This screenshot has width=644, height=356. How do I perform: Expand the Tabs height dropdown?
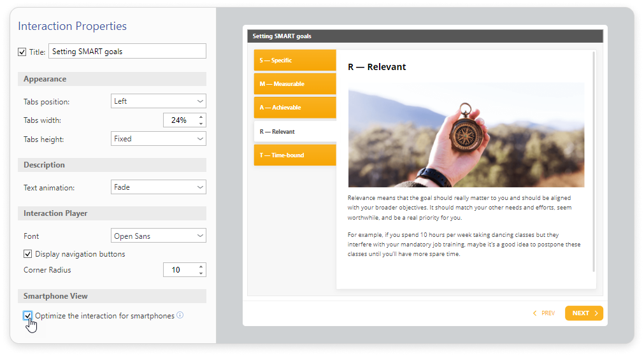point(158,139)
